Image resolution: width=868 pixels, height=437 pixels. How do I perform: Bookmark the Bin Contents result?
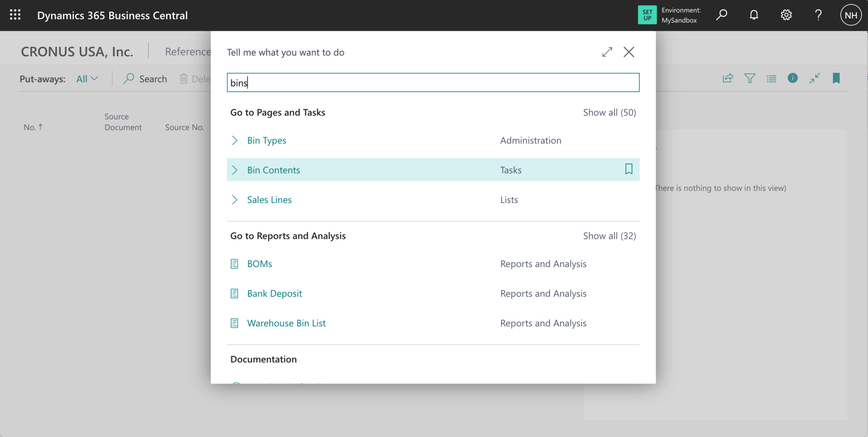(x=628, y=169)
